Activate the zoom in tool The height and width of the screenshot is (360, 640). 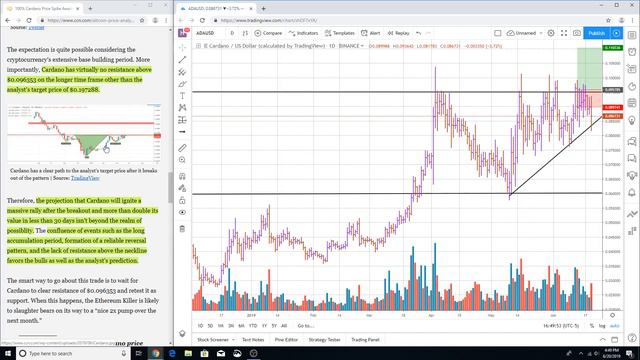pyautogui.click(x=182, y=160)
